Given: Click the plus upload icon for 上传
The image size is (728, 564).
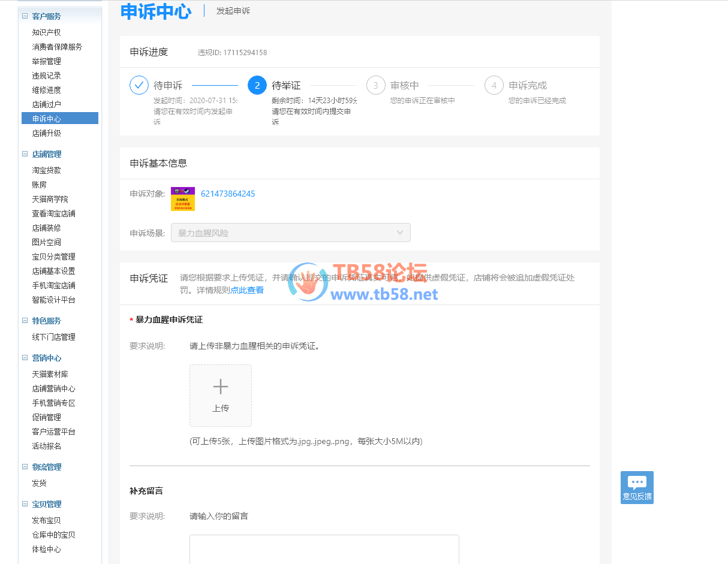Looking at the screenshot, I should [x=220, y=387].
